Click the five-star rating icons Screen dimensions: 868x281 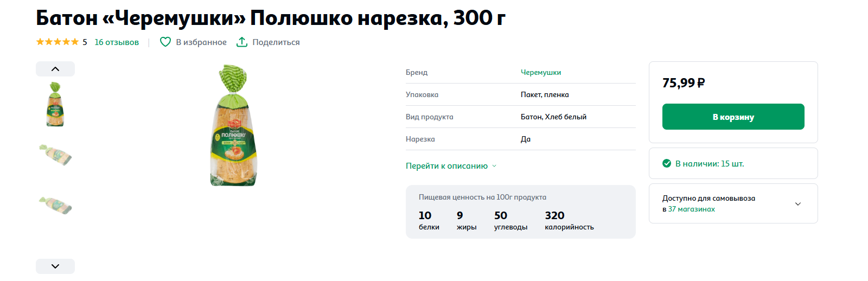pyautogui.click(x=58, y=42)
